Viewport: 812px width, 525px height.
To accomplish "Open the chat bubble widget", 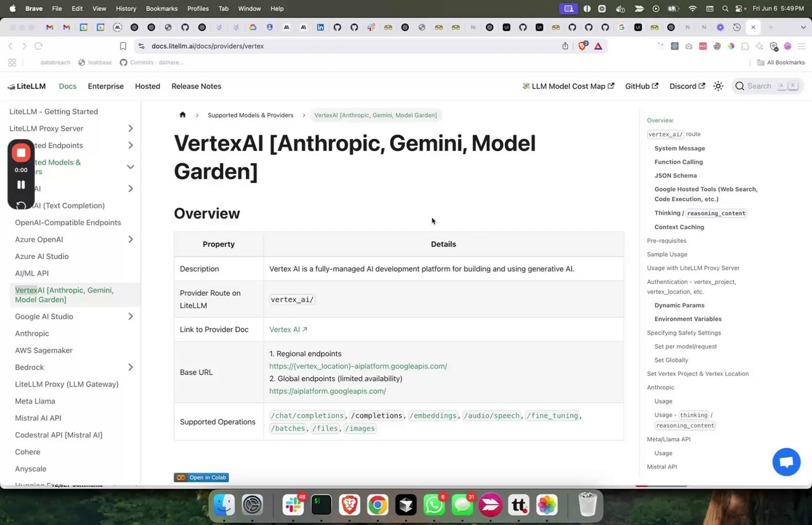I will (x=786, y=462).
